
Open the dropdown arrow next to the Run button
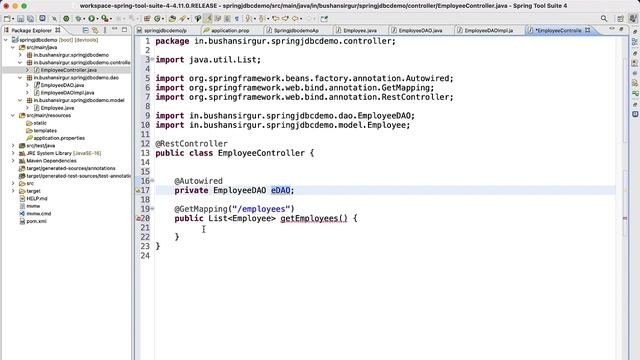(97, 19)
